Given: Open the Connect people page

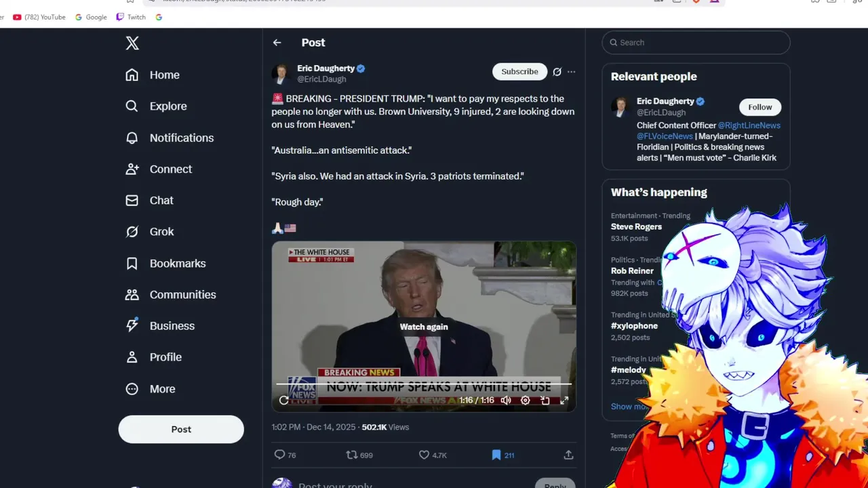Looking at the screenshot, I should coord(159,169).
